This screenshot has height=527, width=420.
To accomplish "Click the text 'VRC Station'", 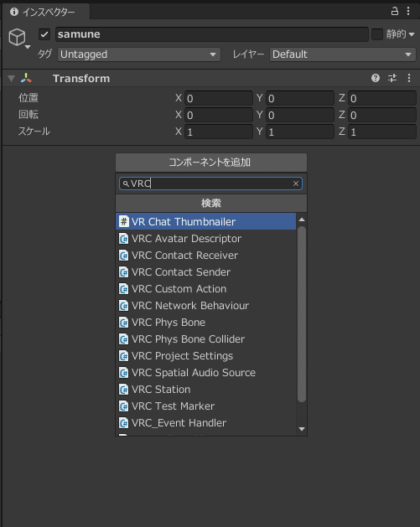I will (161, 390).
